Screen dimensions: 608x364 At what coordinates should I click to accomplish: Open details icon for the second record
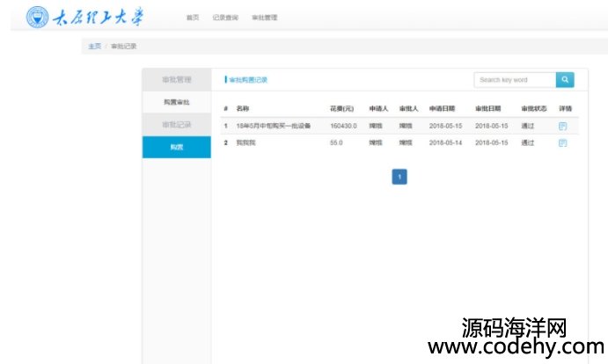tap(563, 142)
